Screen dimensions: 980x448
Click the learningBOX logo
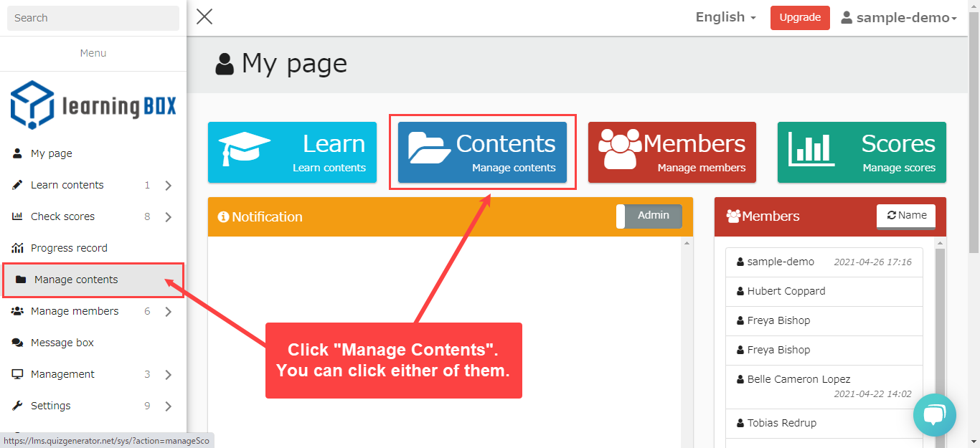(93, 105)
